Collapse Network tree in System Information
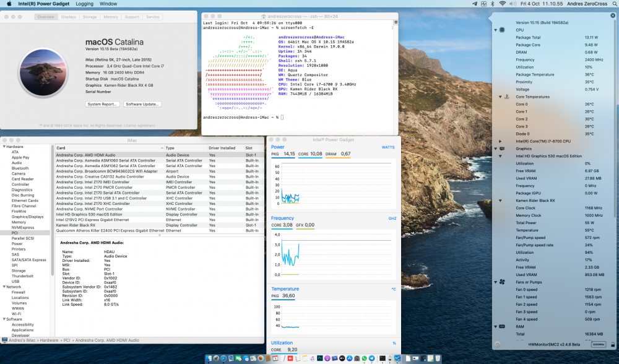 (4, 287)
